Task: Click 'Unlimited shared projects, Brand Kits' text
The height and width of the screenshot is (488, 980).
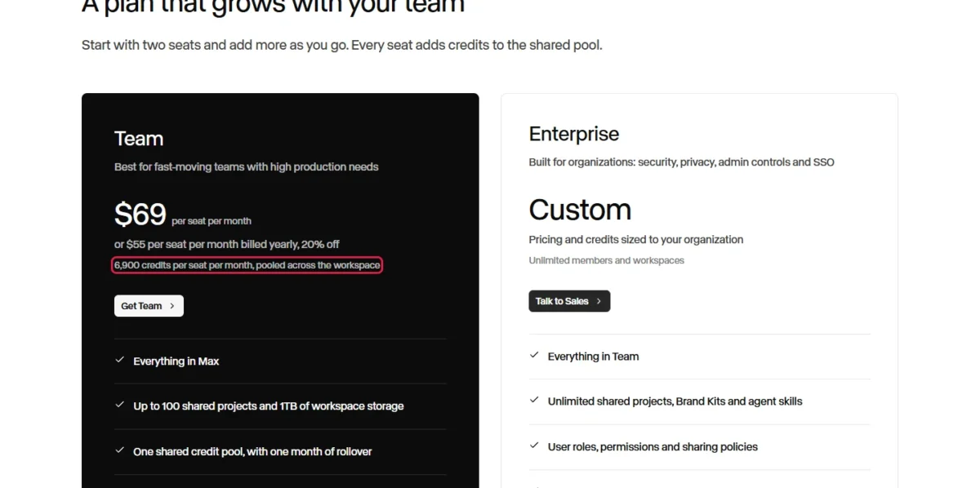Action: [675, 401]
